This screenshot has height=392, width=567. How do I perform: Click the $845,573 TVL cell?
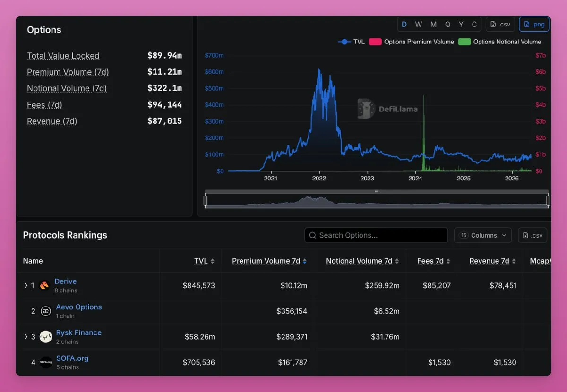coord(199,285)
